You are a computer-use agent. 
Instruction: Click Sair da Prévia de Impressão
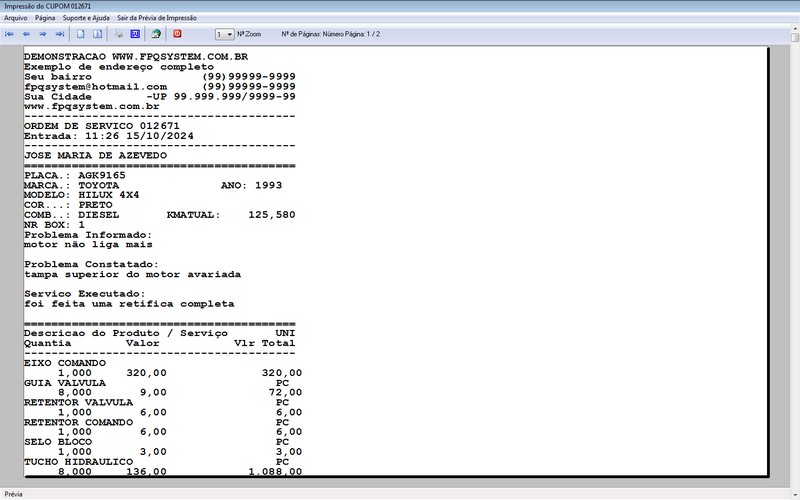156,18
